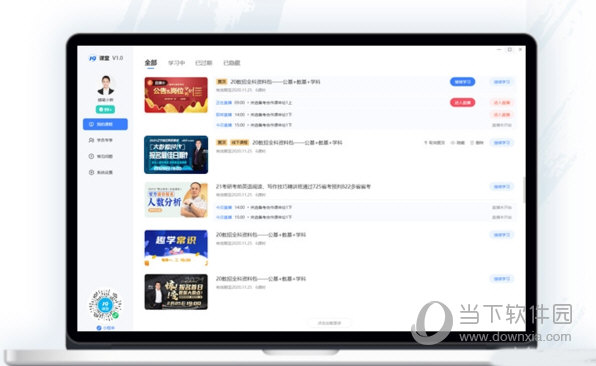Switch to the 已过期 tab
Viewport: 596px width, 366px height.
(x=204, y=63)
